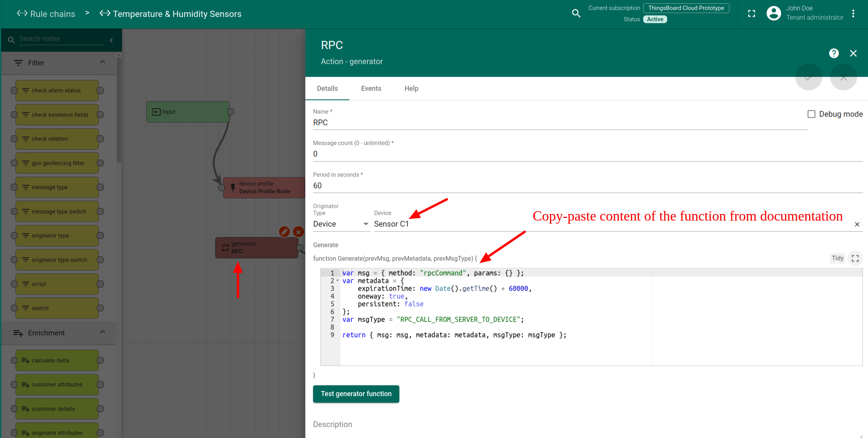Click the delete icon on generator node
868x438 pixels.
point(298,232)
